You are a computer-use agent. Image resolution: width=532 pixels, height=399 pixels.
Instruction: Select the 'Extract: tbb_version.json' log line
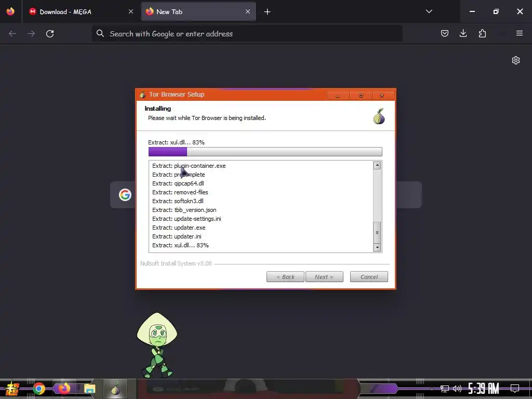[184, 210]
